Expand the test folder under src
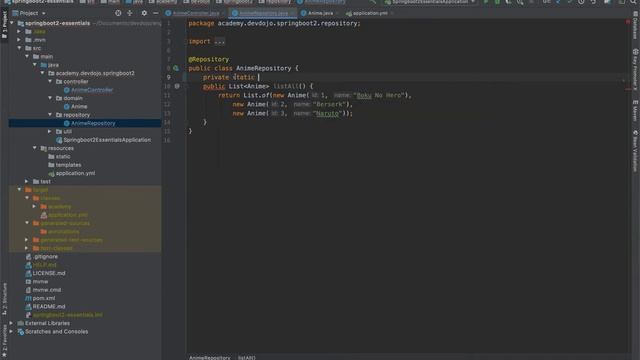The height and width of the screenshot is (360, 640). (x=27, y=181)
